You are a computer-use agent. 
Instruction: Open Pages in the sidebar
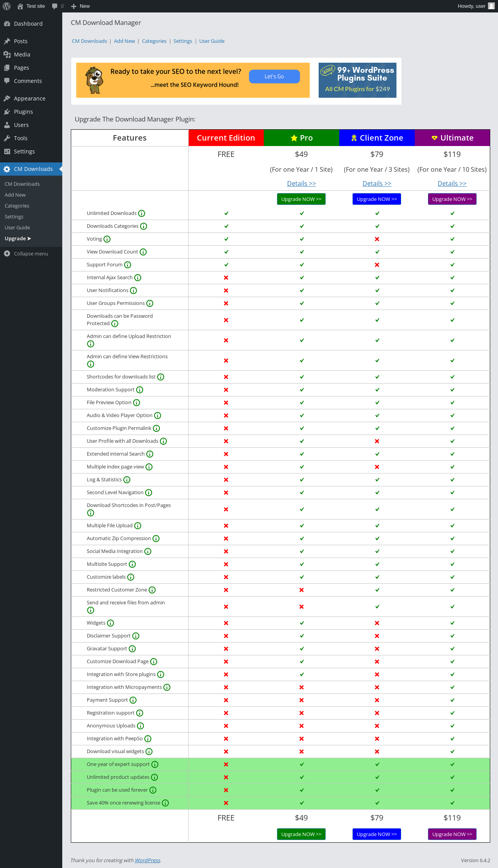pyautogui.click(x=31, y=68)
